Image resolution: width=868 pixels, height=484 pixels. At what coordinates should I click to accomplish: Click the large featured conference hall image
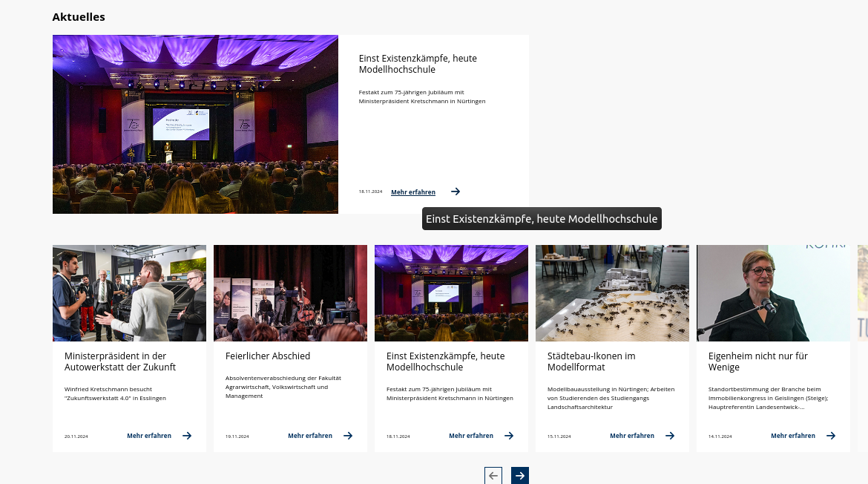point(195,124)
